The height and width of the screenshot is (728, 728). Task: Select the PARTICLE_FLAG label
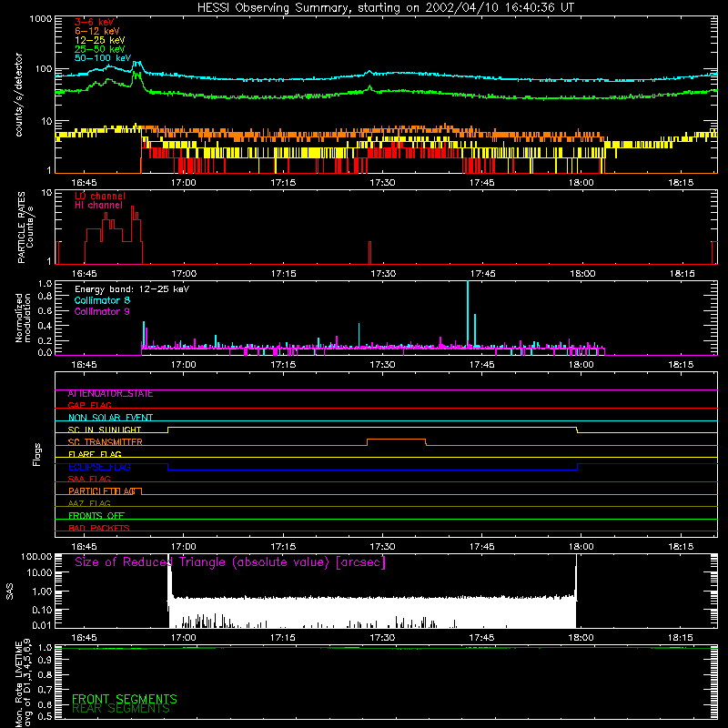pyautogui.click(x=102, y=491)
